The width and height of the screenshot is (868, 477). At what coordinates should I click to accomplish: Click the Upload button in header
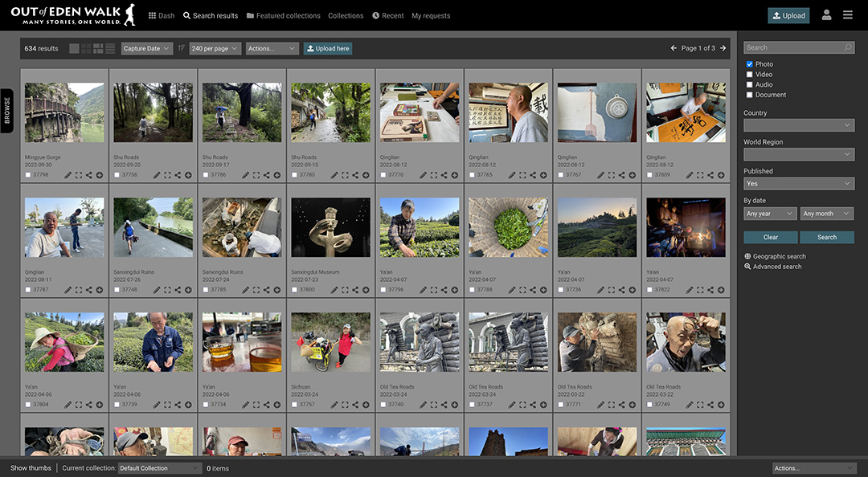pyautogui.click(x=788, y=15)
